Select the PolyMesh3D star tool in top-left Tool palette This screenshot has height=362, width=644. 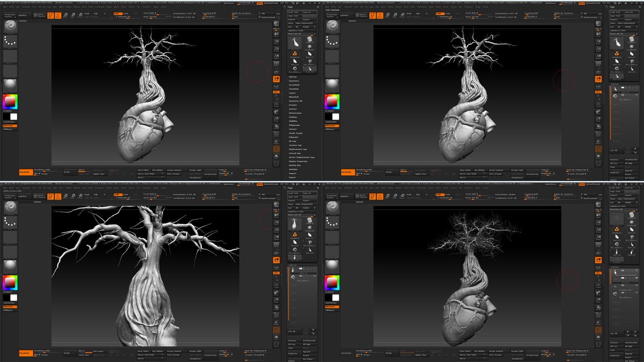310,47
